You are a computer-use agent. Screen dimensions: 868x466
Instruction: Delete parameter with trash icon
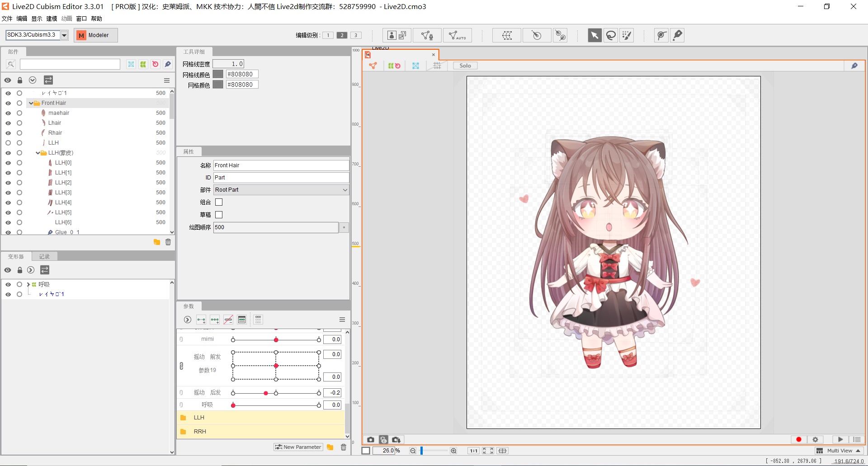[x=344, y=447]
